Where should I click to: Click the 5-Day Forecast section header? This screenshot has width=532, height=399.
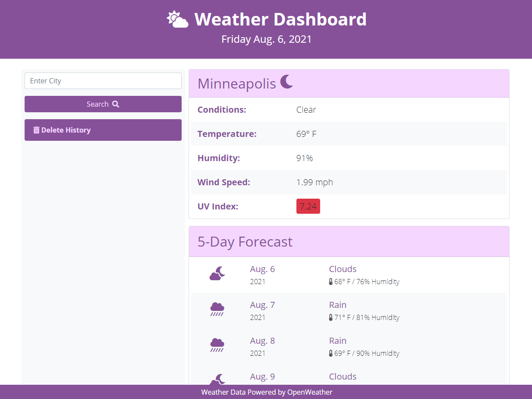[245, 242]
